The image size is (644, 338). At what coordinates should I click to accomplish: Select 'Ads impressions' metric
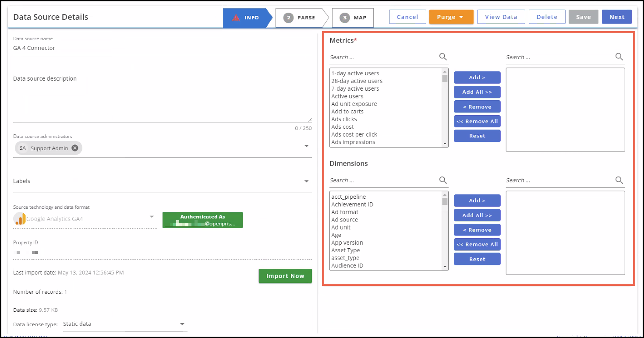coord(353,142)
